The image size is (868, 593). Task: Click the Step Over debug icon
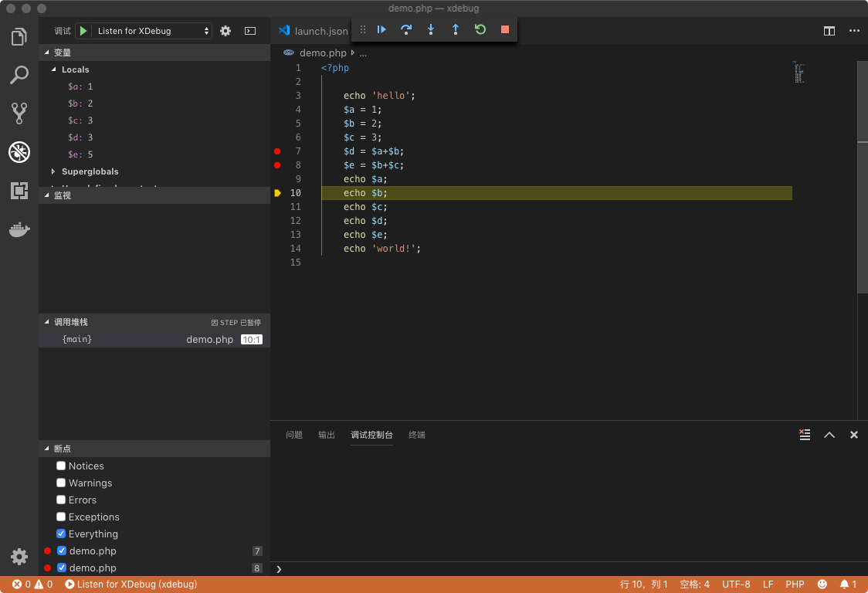click(x=405, y=29)
